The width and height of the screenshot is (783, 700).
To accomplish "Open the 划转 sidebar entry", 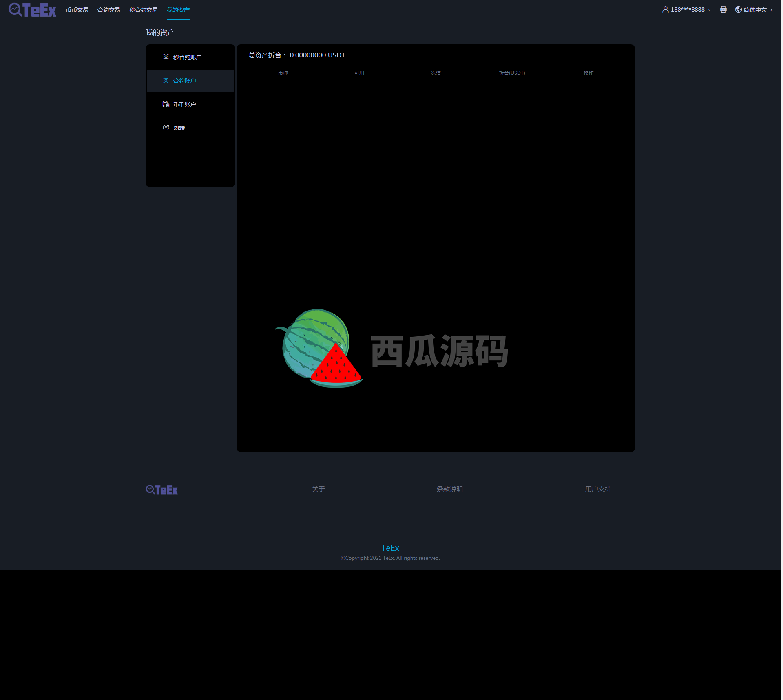I will [x=190, y=128].
